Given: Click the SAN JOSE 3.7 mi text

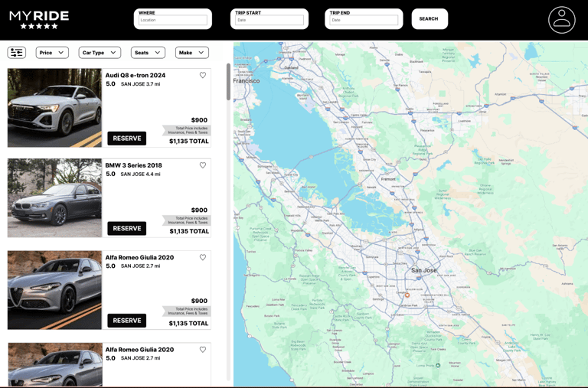Looking at the screenshot, I should pos(140,84).
